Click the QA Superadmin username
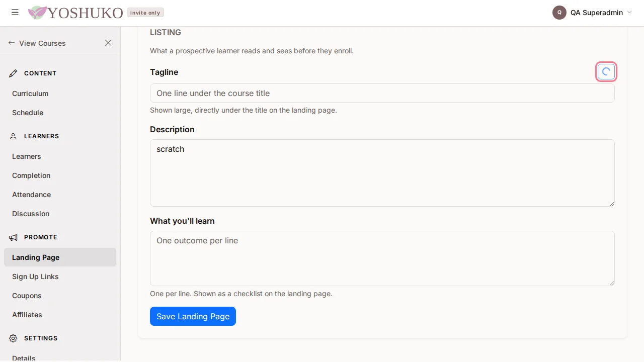Screen dimensions: 644x362 pyautogui.click(x=597, y=13)
